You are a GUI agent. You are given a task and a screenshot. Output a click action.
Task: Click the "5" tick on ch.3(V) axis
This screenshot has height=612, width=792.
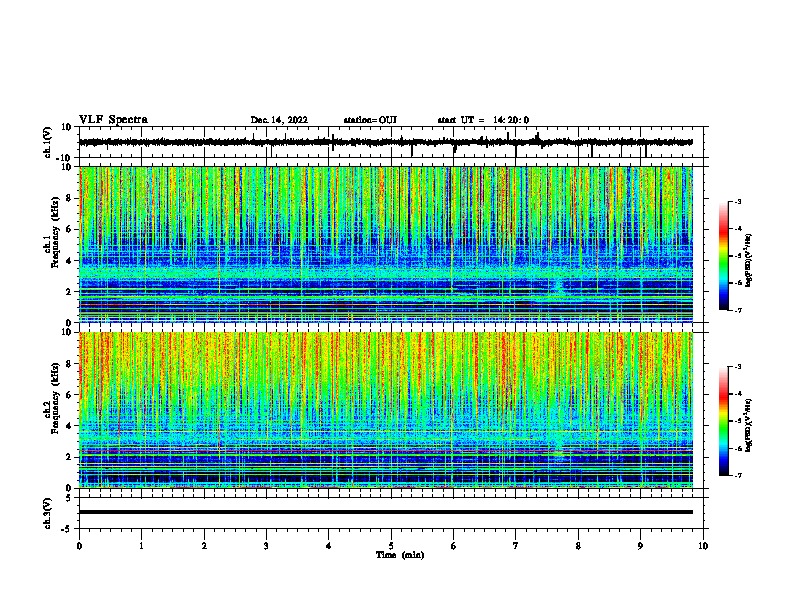click(x=69, y=498)
